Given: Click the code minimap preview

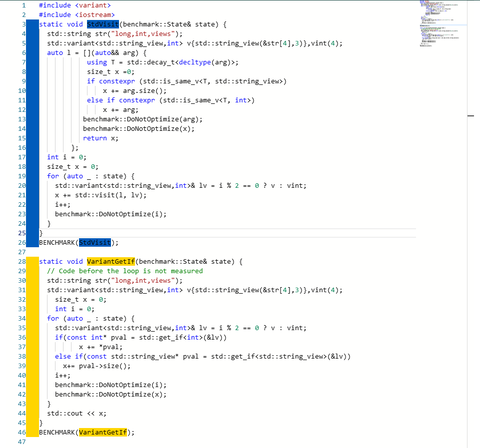Looking at the screenshot, I should pyautogui.click(x=439, y=23).
